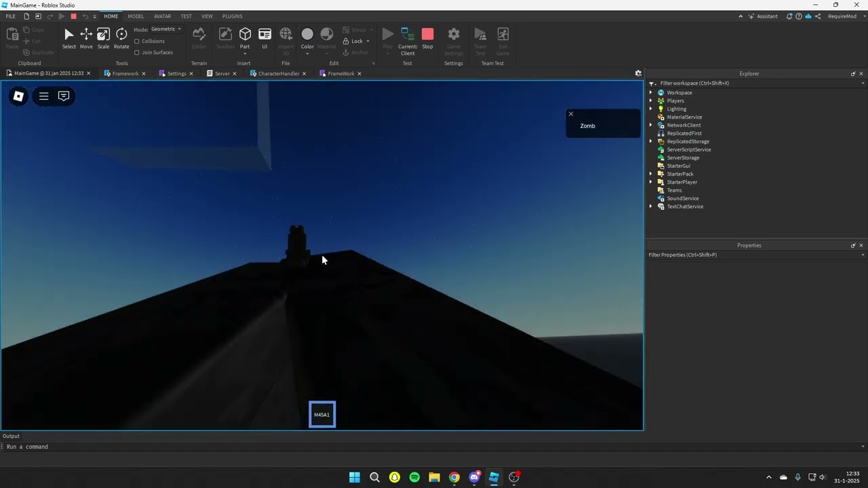Activate the Scale tool

pos(103,38)
